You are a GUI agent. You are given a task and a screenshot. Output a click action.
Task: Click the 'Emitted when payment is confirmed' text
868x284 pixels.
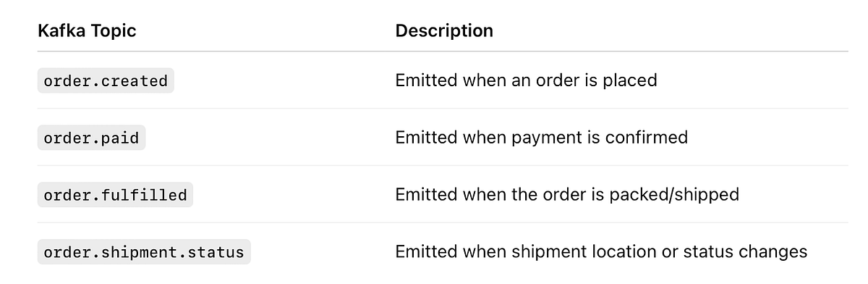541,138
